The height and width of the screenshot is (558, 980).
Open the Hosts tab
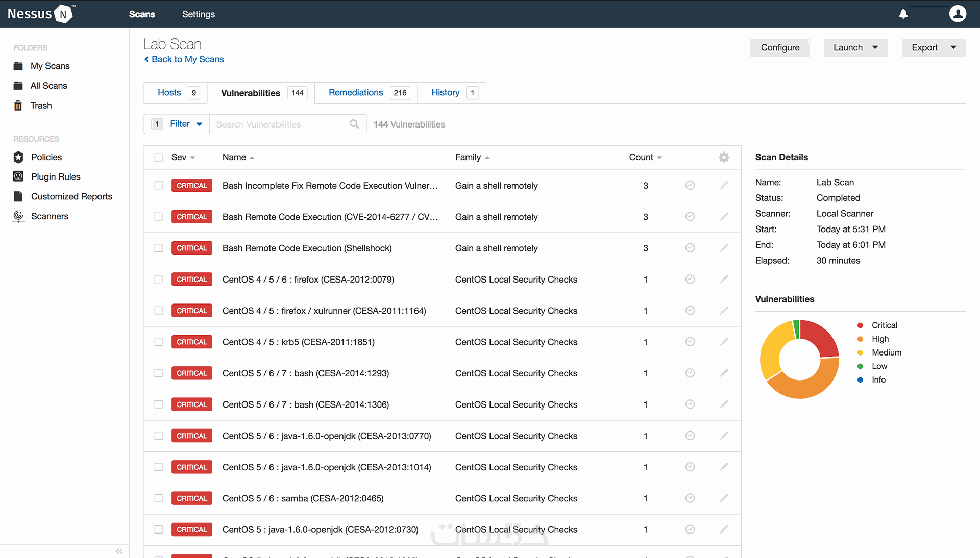click(169, 92)
